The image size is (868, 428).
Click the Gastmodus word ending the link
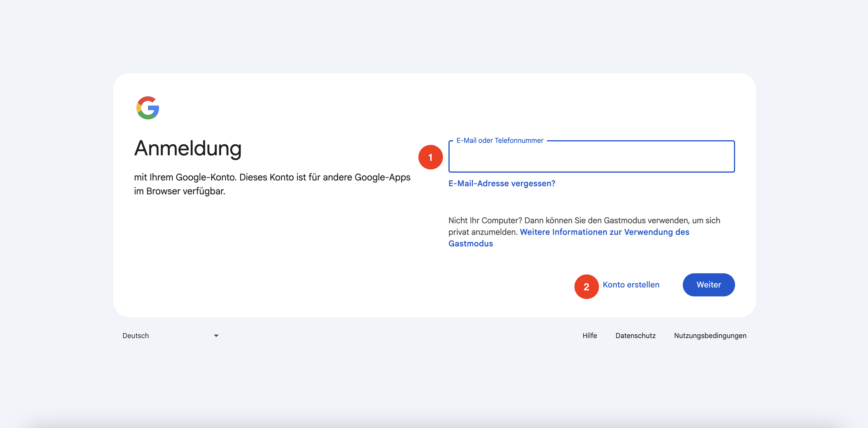click(x=470, y=243)
